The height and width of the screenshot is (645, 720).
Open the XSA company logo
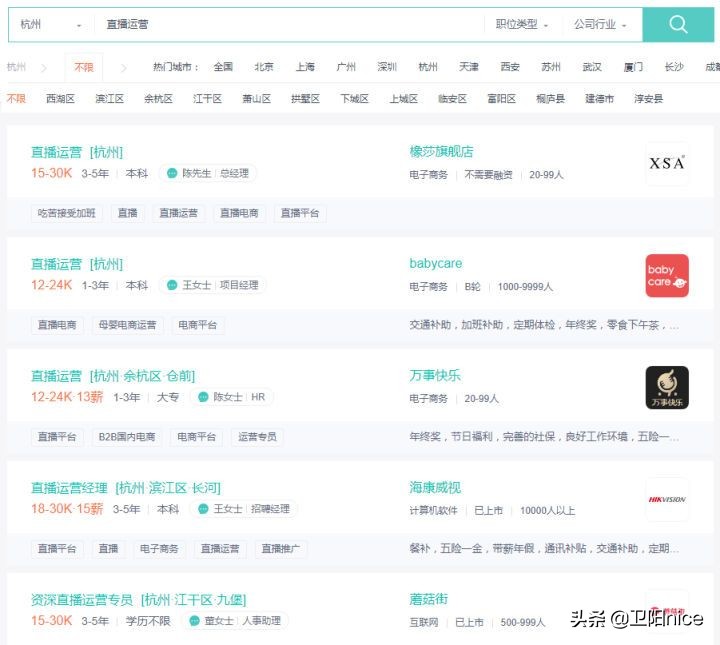coord(666,163)
